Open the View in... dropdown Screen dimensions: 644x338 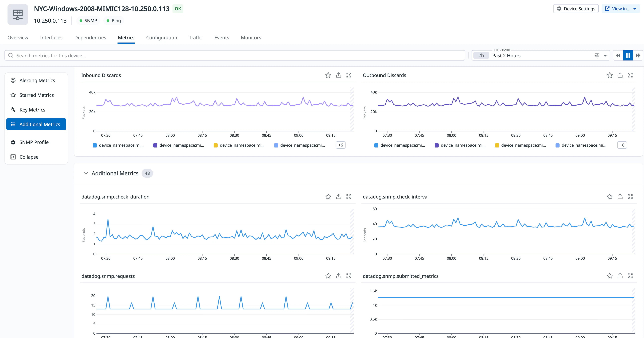(620, 9)
